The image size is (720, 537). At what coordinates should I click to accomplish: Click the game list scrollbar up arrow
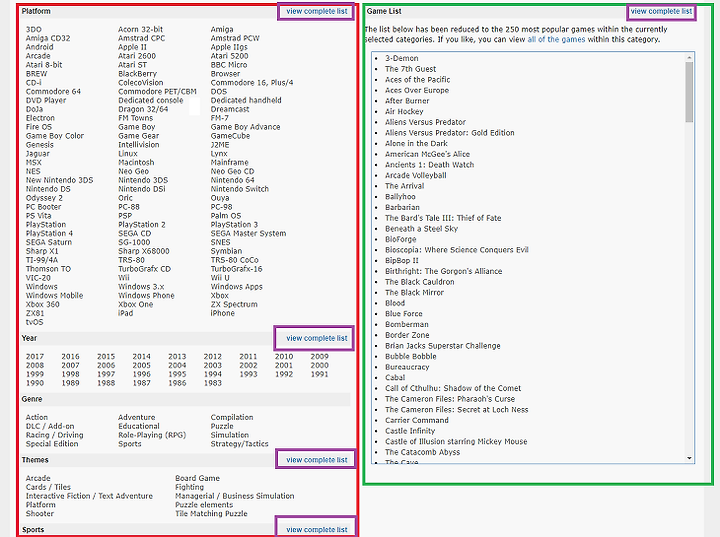[x=689, y=57]
